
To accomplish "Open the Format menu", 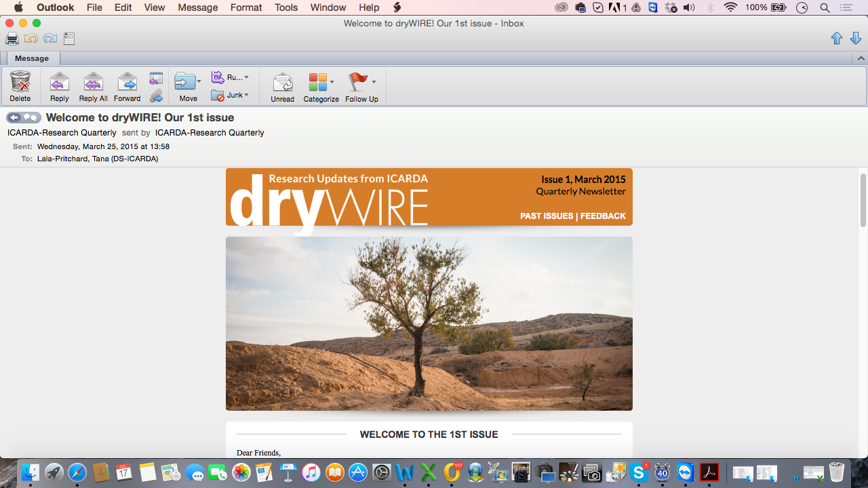I will pos(246,7).
